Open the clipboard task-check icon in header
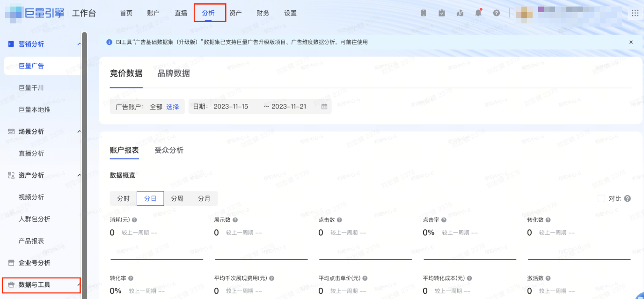This screenshot has width=644, height=299. point(442,13)
